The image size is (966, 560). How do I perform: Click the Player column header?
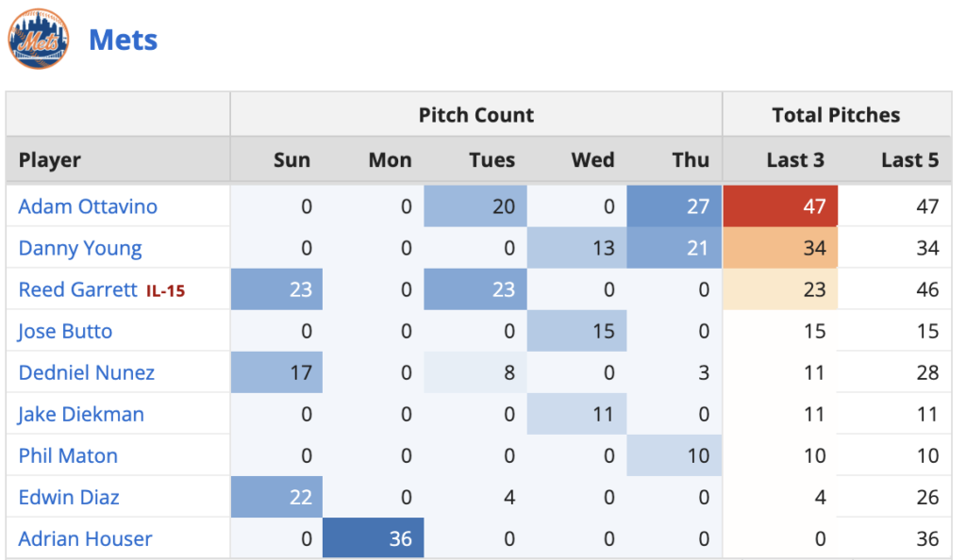(x=50, y=160)
